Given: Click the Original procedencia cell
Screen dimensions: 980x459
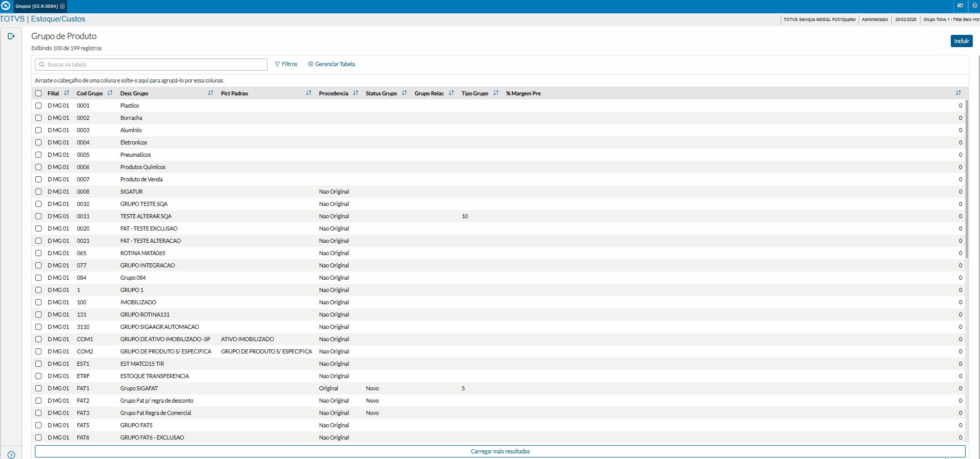Looking at the screenshot, I should (x=329, y=388).
